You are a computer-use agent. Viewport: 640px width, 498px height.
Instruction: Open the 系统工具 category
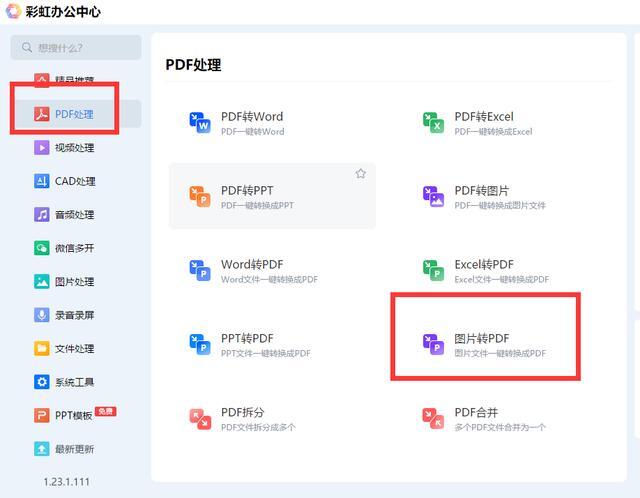75,382
